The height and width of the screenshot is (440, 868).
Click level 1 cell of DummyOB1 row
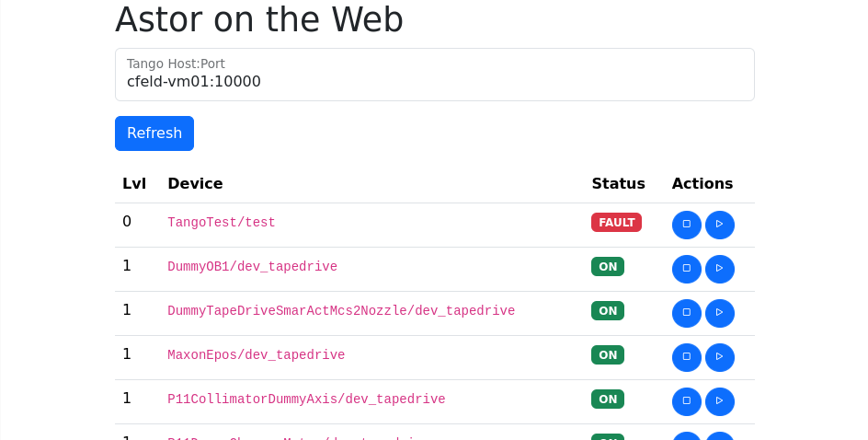(x=127, y=266)
